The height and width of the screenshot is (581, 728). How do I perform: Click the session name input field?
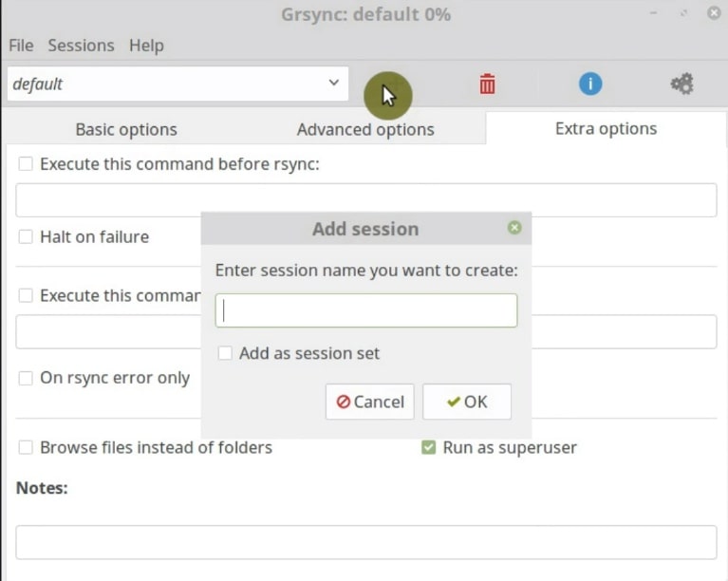point(366,310)
